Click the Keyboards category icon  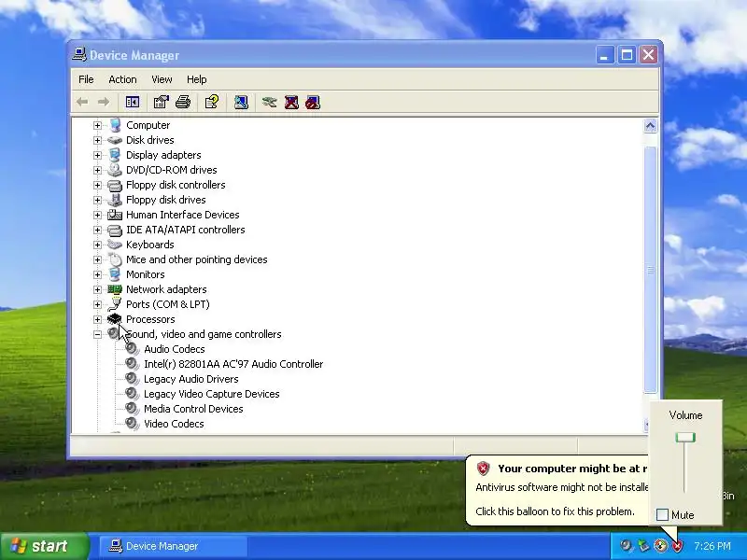pyautogui.click(x=114, y=245)
